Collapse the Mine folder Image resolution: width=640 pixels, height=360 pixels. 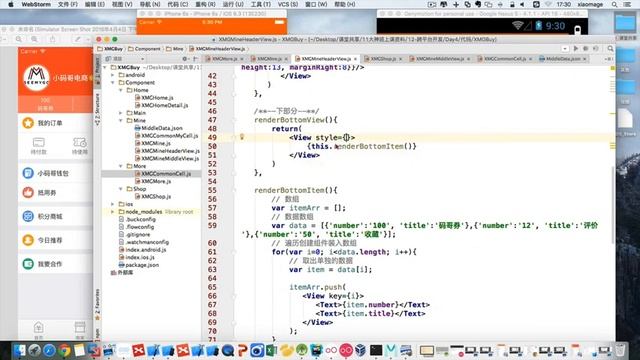pyautogui.click(x=121, y=120)
